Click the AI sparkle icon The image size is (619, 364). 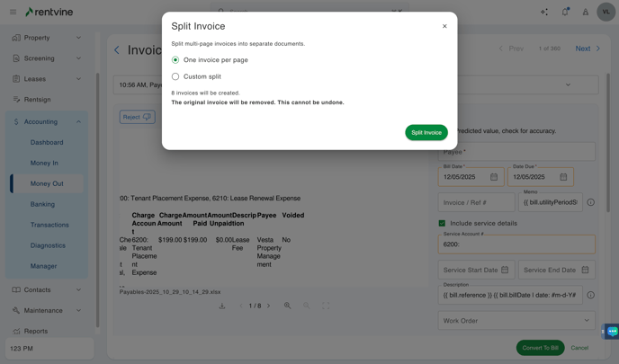(x=543, y=12)
